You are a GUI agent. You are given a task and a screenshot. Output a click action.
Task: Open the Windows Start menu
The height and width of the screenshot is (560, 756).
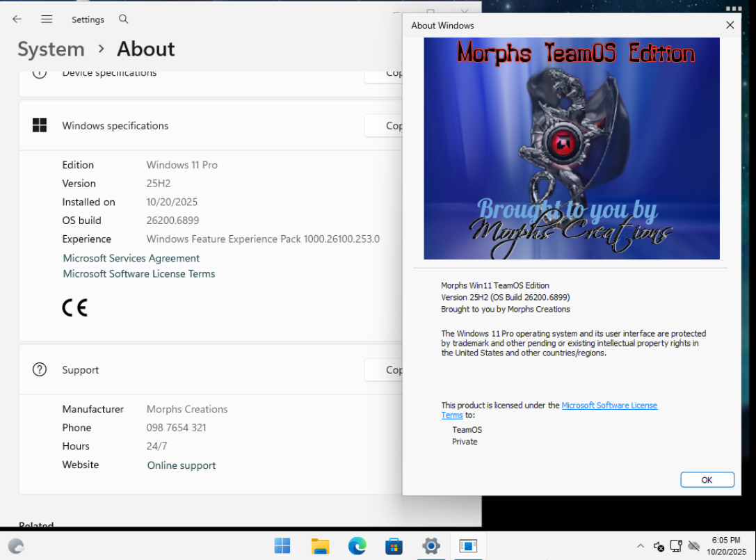[x=282, y=546]
